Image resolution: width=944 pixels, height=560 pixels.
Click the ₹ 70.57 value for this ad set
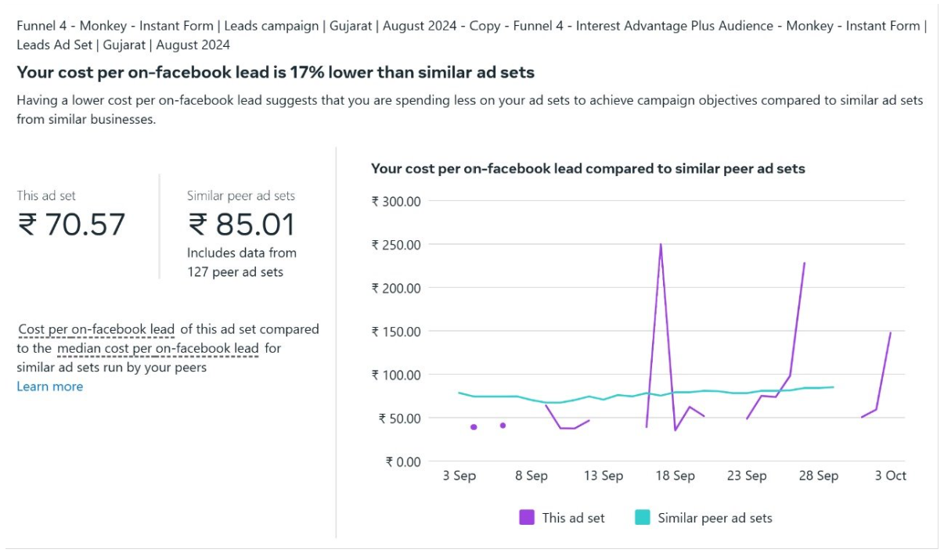click(71, 224)
